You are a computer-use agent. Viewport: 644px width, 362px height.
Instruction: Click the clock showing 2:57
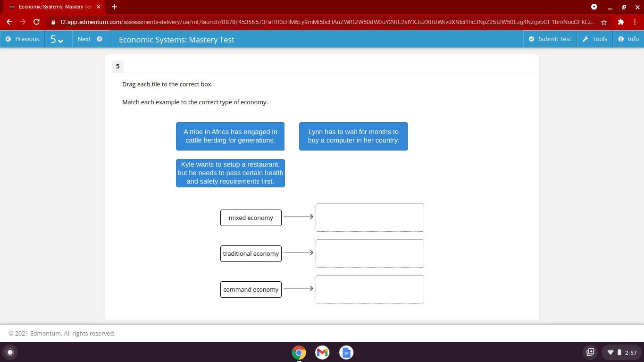pyautogui.click(x=631, y=353)
